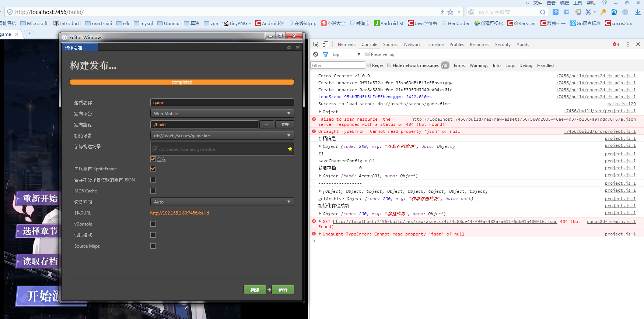Screen dimensions: 644x319
Task: Switch to the Network tab in DevTools
Action: (x=412, y=45)
